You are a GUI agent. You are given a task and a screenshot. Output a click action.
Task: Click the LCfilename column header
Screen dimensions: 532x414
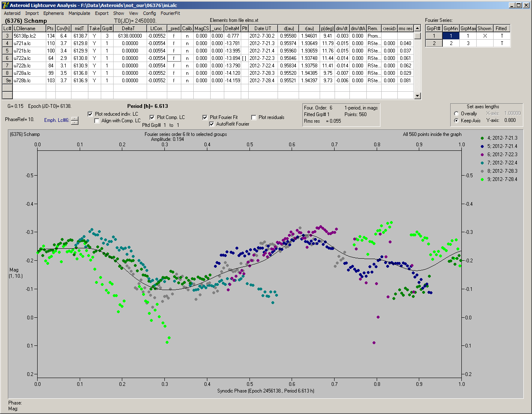coord(29,29)
